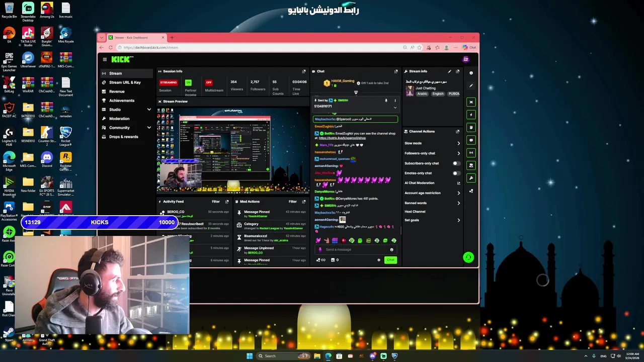Click the Arabic language tag
Screen dimensions: 644x362
[422, 94]
